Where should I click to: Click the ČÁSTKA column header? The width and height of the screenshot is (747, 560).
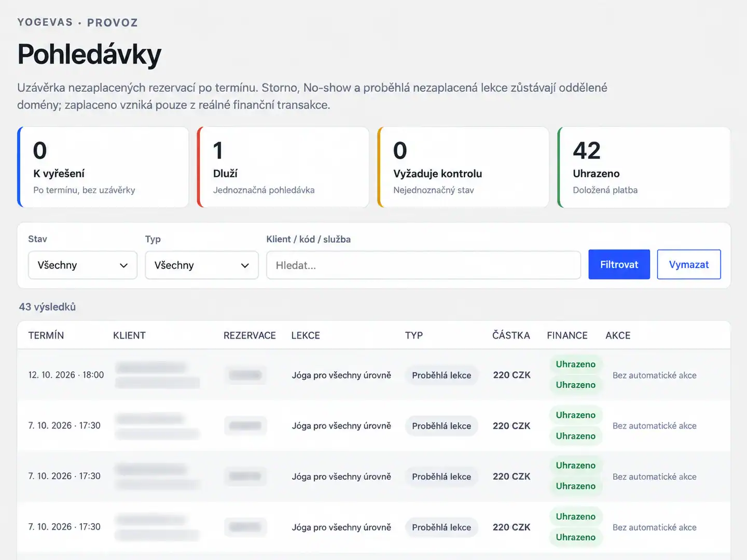click(x=511, y=335)
